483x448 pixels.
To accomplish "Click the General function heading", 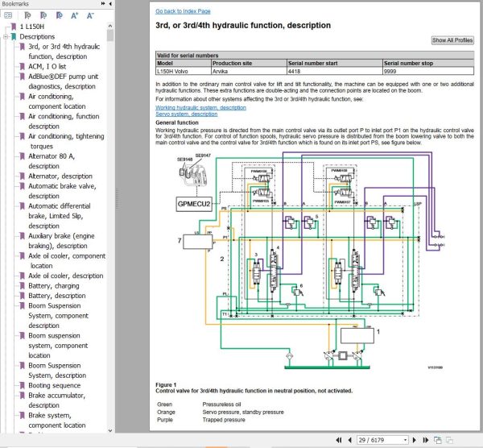I will coord(177,122).
